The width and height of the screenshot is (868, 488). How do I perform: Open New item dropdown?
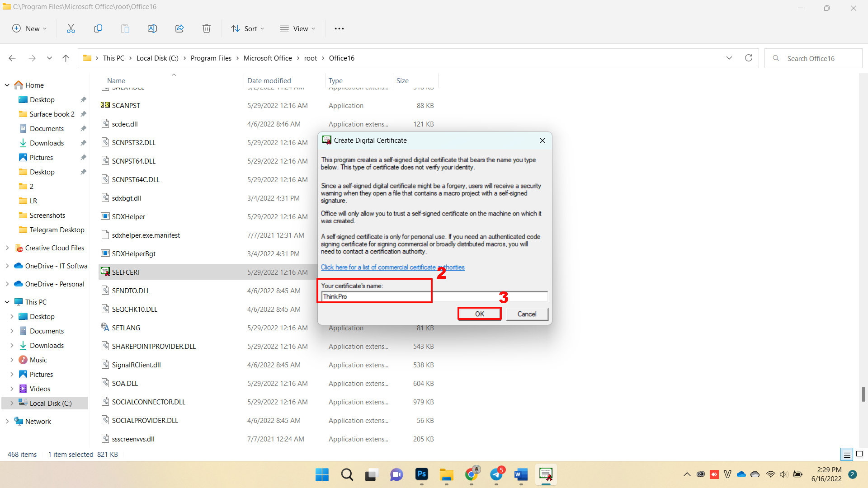29,28
